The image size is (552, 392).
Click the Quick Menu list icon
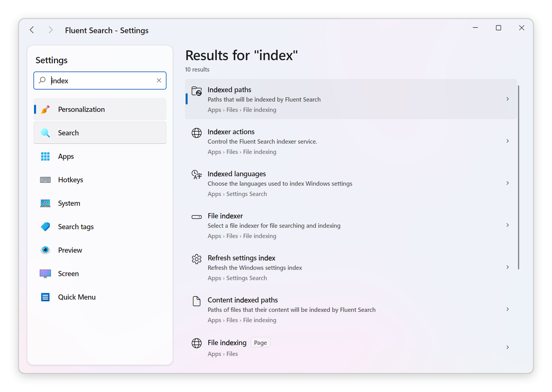pos(45,297)
